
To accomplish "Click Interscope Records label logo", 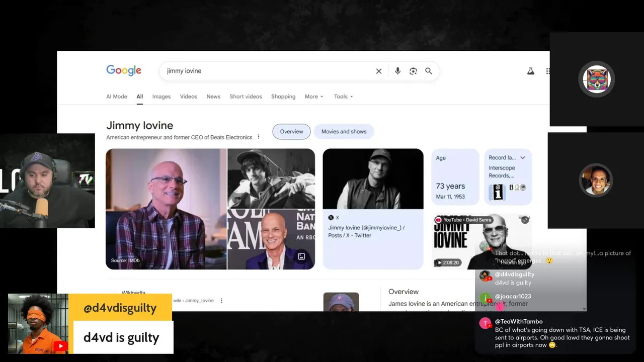I will tap(498, 192).
